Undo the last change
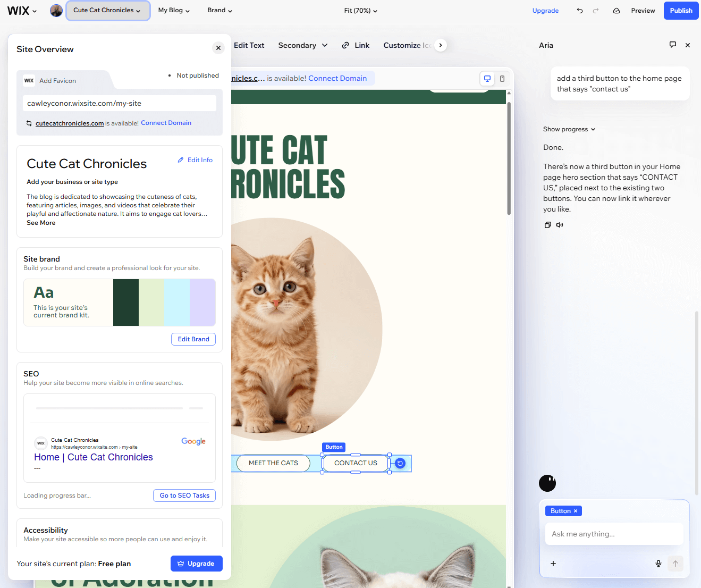 [x=580, y=10]
